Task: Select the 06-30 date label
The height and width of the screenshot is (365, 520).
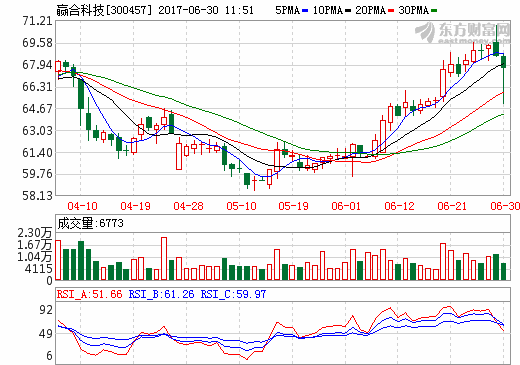Action: (x=505, y=206)
